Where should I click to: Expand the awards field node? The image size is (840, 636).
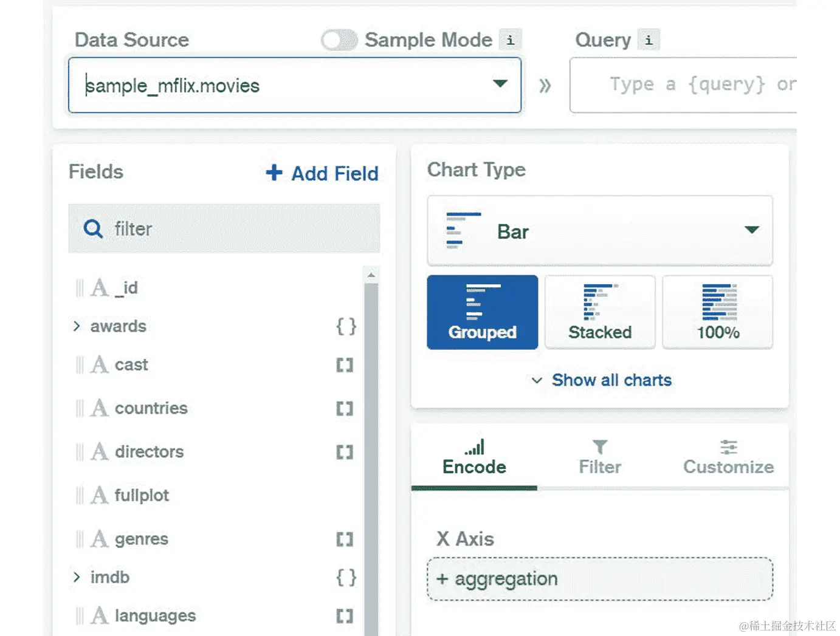(77, 326)
